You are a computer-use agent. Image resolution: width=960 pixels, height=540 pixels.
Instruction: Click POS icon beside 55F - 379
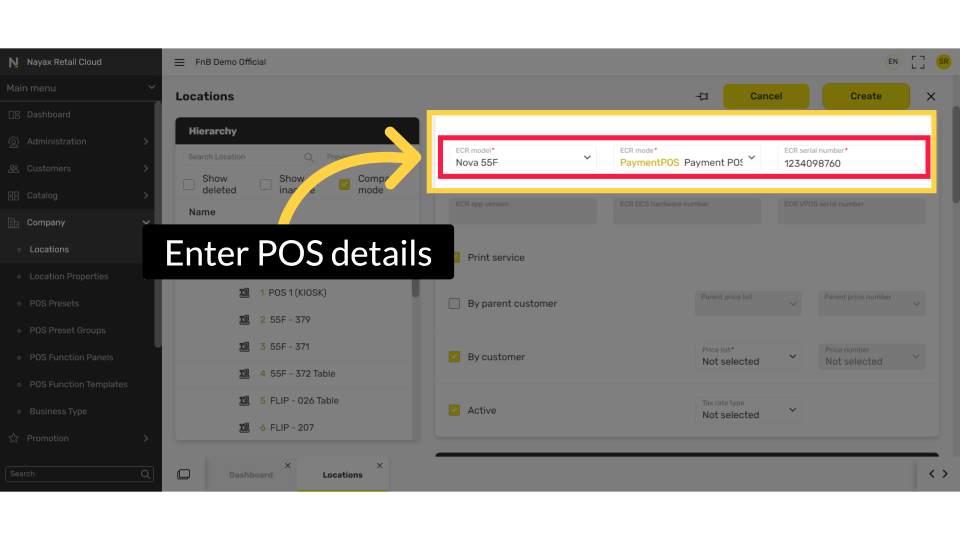pyautogui.click(x=244, y=320)
